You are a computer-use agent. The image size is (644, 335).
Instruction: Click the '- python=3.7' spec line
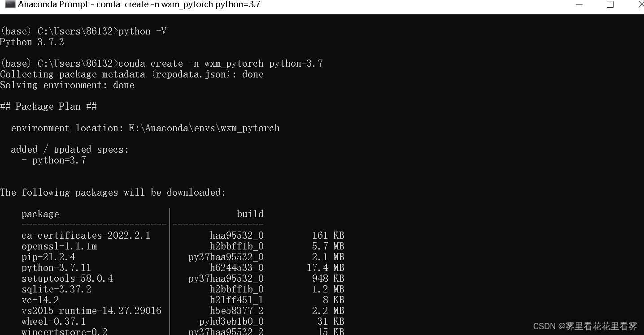[x=54, y=160]
